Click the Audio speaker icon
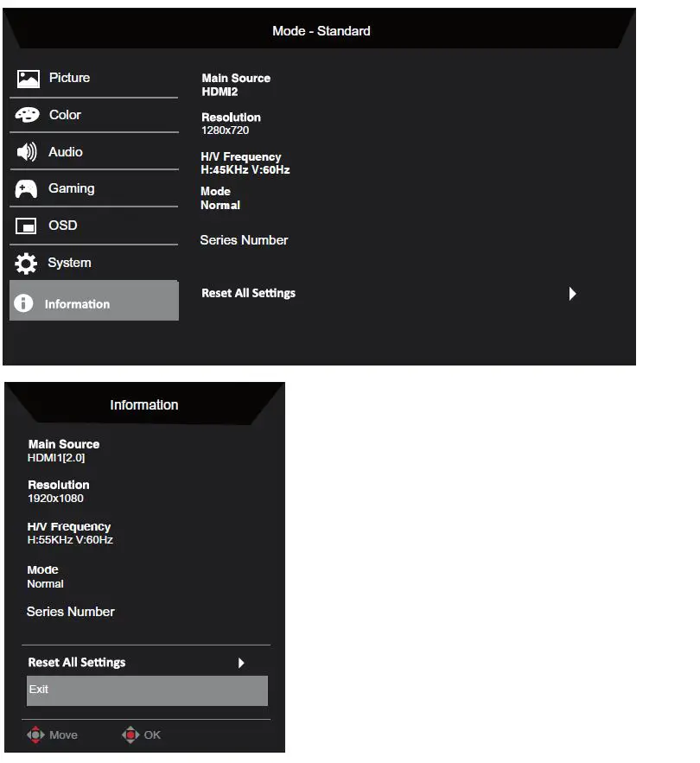The height and width of the screenshot is (763, 700). pos(27,152)
